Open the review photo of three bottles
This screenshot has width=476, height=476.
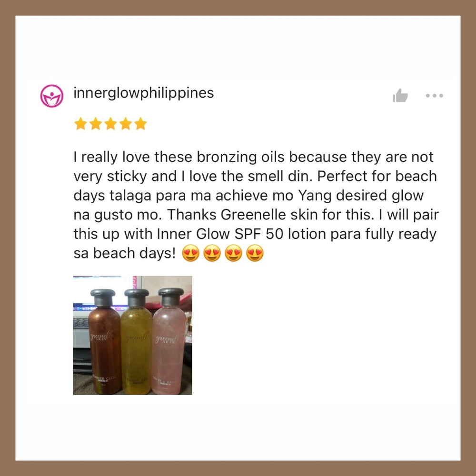133,335
